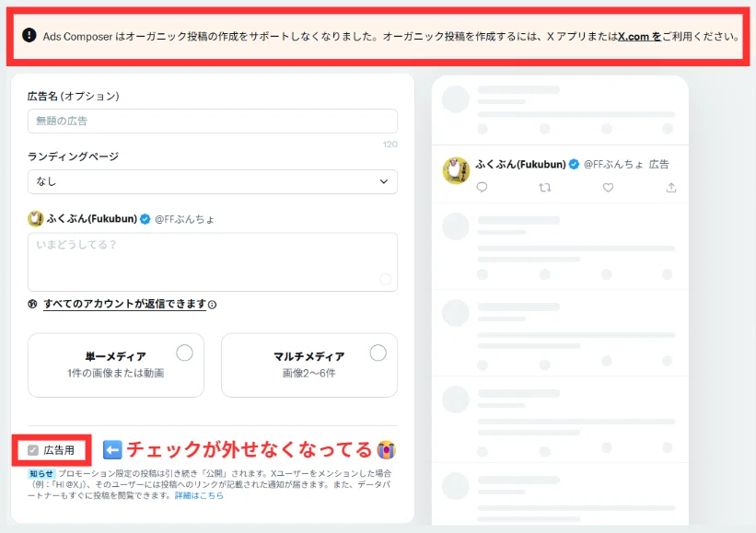
Task: Click the ふくぶん(Fukubun) name in the preview
Action: pos(520,165)
